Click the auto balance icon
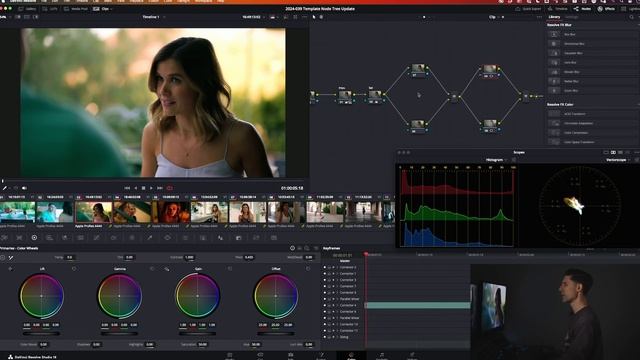Screen dimensions: 640x360 pyautogui.click(x=3, y=258)
